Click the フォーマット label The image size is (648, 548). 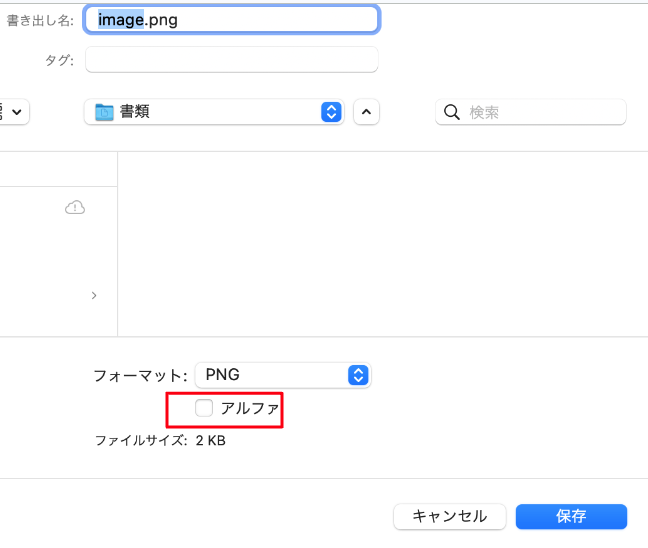pos(141,376)
